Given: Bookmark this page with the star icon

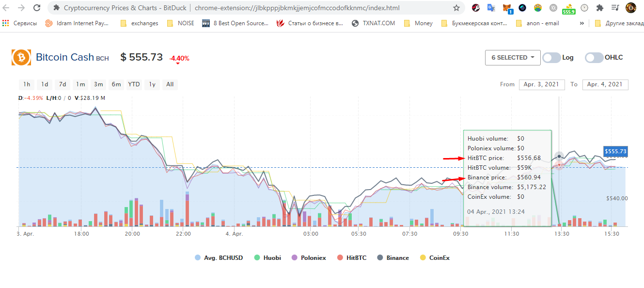Looking at the screenshot, I should [456, 8].
